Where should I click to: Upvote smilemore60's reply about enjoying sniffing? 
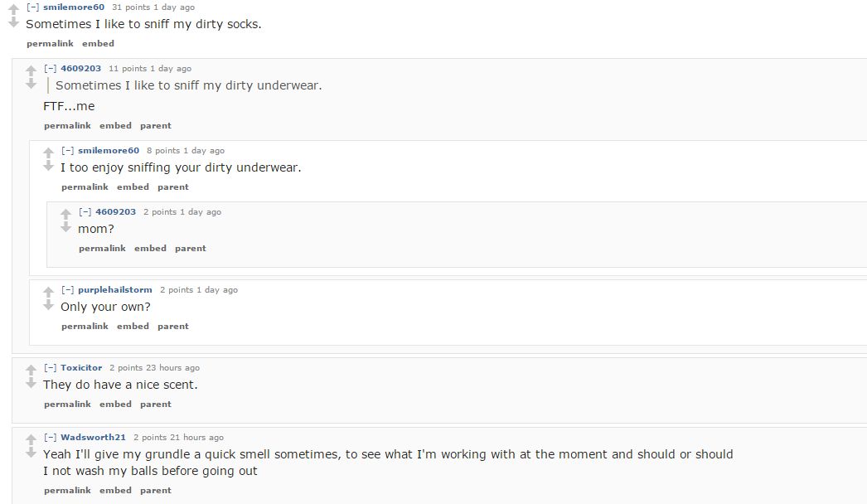click(x=48, y=153)
